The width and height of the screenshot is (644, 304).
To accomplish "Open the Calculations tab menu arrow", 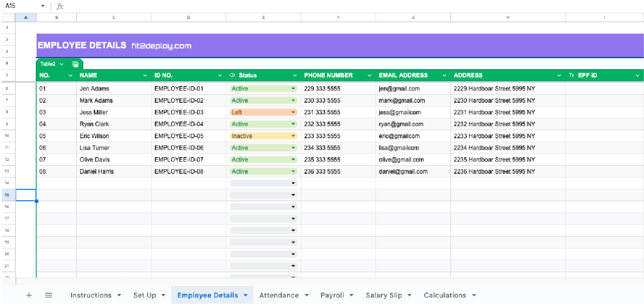I will click(474, 295).
